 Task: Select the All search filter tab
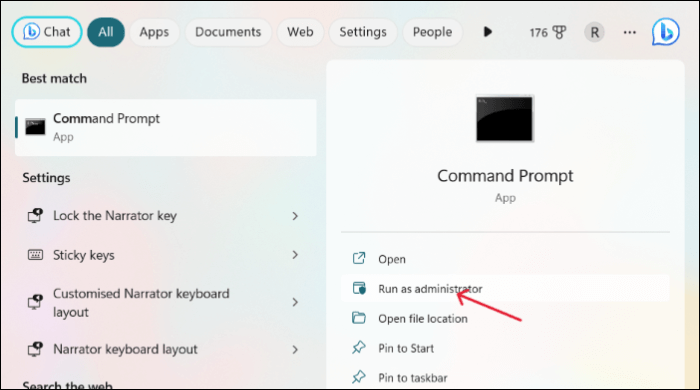click(x=106, y=32)
